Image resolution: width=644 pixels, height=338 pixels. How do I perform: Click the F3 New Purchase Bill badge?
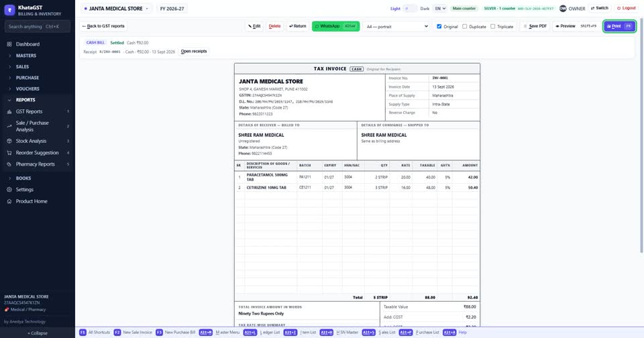159,332
